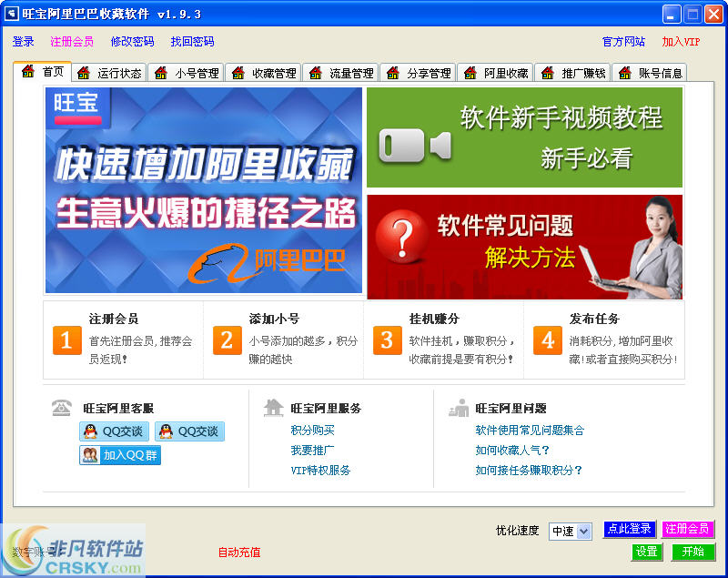Open the 阿里收藏 tab
728x578 pixels.
[x=496, y=73]
